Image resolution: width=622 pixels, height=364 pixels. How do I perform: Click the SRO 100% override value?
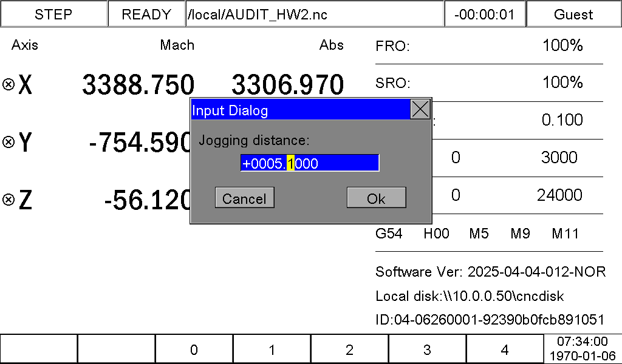[562, 83]
